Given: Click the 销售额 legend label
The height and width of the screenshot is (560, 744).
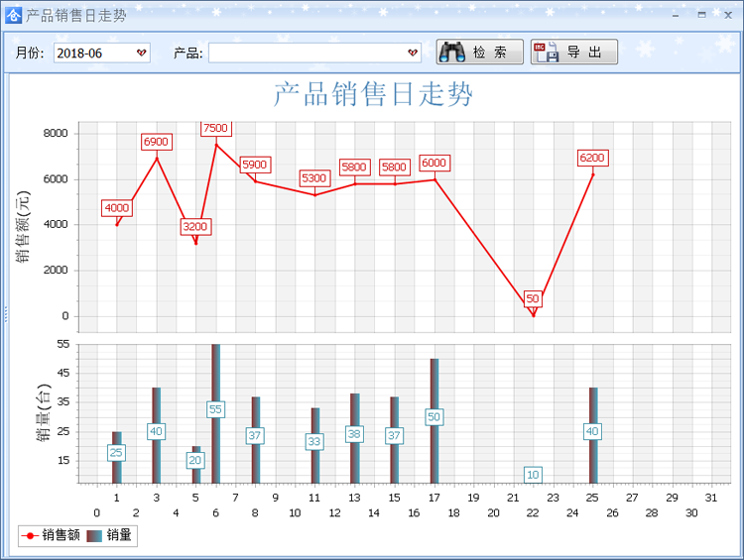Looking at the screenshot, I should 61,535.
